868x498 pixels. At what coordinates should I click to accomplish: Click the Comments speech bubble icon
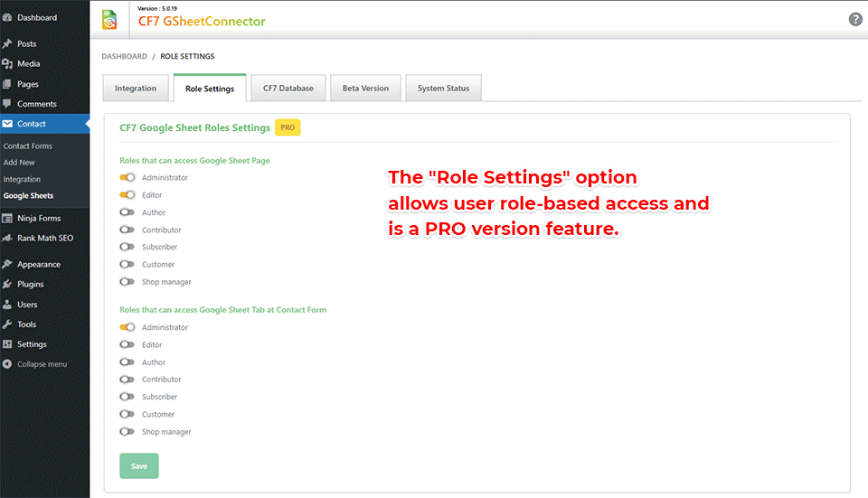click(7, 104)
